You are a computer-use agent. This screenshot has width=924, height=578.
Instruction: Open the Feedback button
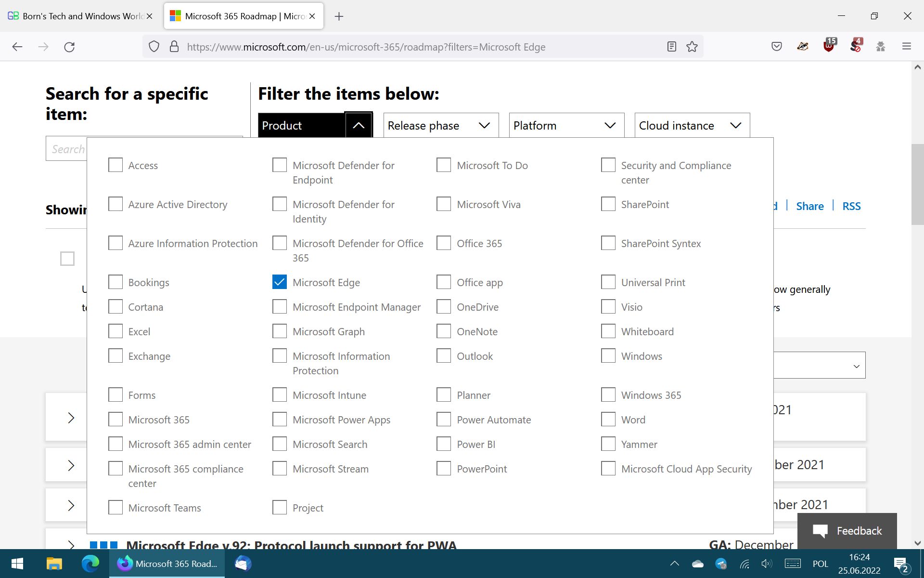pyautogui.click(x=847, y=531)
